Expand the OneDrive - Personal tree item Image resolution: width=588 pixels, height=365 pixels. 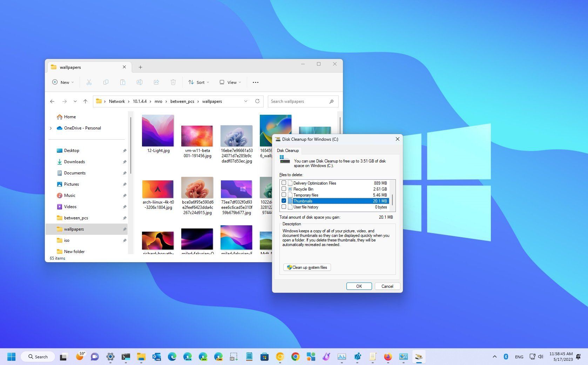click(50, 128)
